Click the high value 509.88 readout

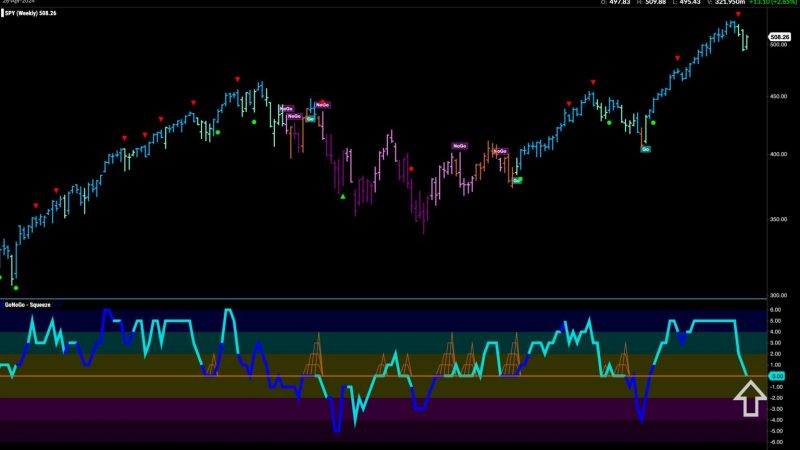tap(655, 3)
